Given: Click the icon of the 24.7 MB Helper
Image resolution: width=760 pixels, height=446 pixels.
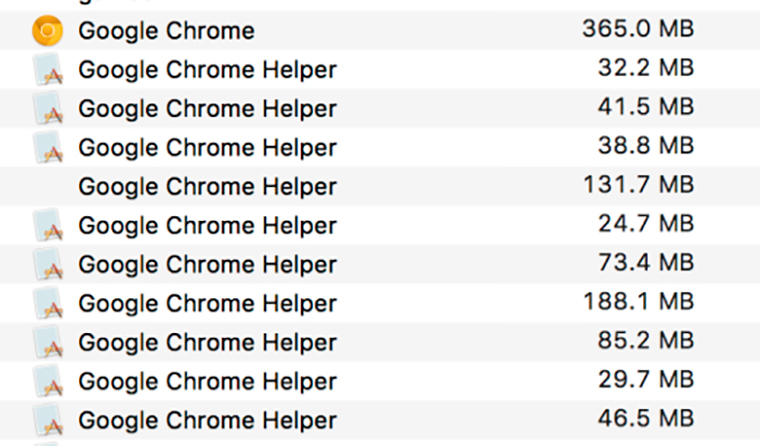Looking at the screenshot, I should pyautogui.click(x=47, y=225).
